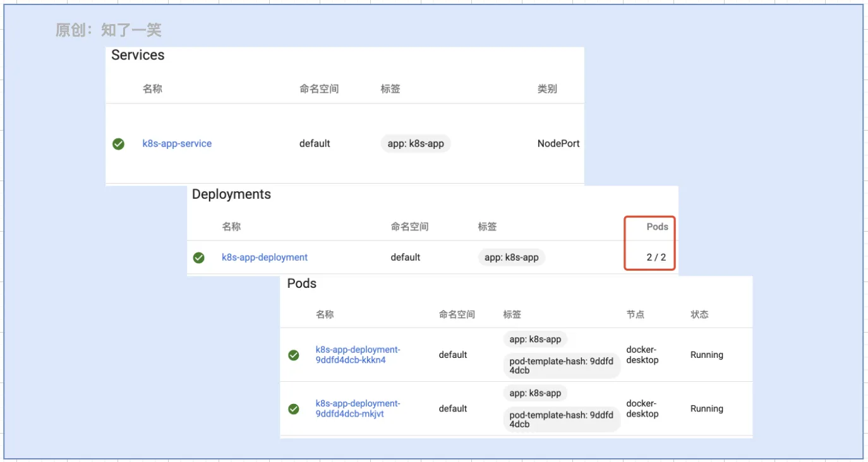This screenshot has height=462, width=868.
Task: Open the k8s-app-deployment link
Action: pyautogui.click(x=265, y=257)
